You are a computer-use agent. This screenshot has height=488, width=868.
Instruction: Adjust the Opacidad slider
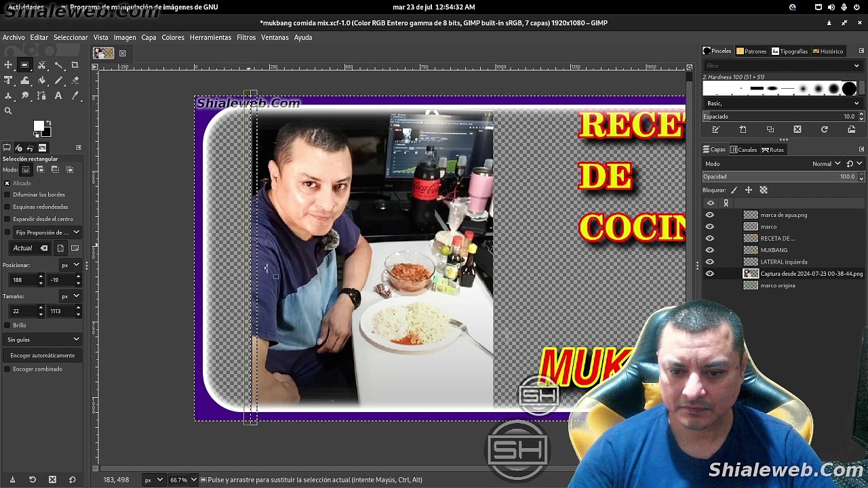point(778,177)
